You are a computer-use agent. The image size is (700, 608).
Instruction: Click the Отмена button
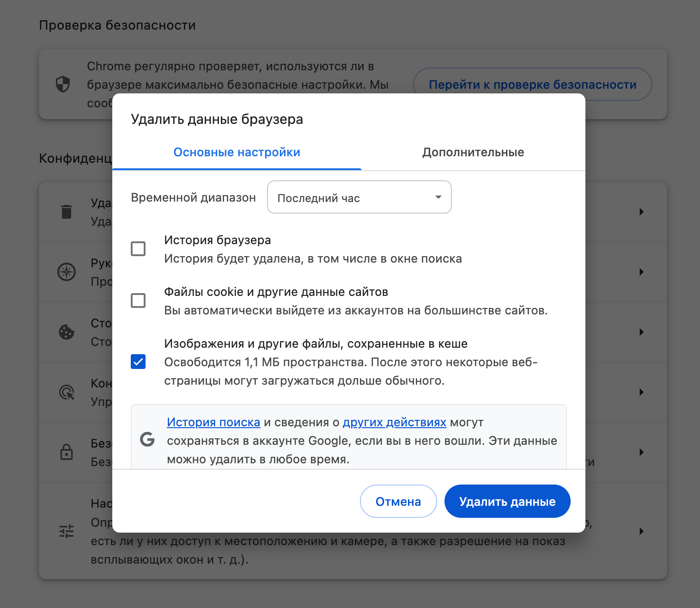[398, 501]
